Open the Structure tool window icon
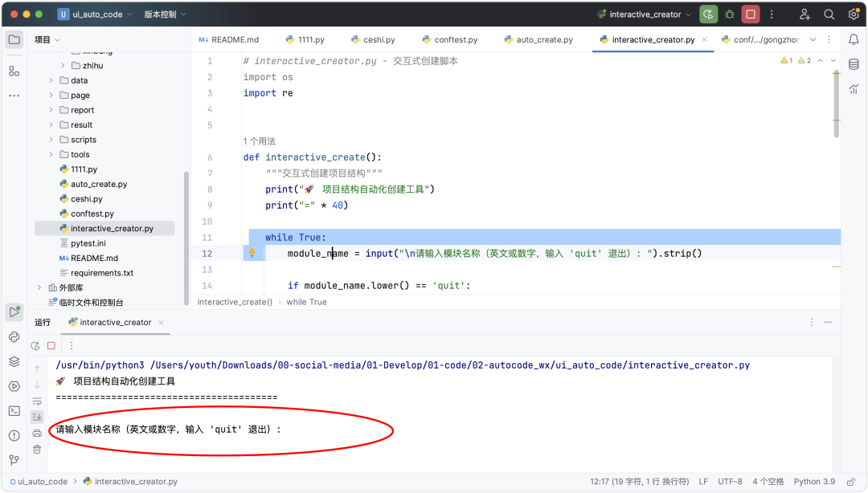The image size is (868, 493). tap(14, 71)
